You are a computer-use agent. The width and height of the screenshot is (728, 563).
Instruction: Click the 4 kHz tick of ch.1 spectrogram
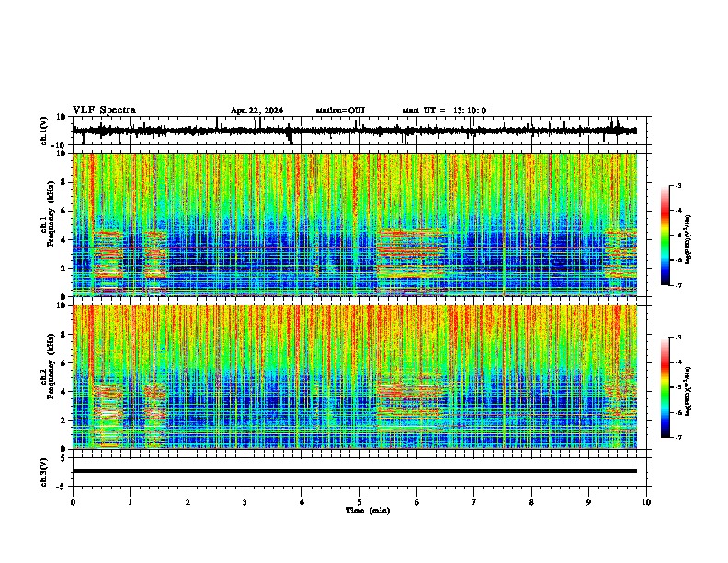tap(63, 240)
